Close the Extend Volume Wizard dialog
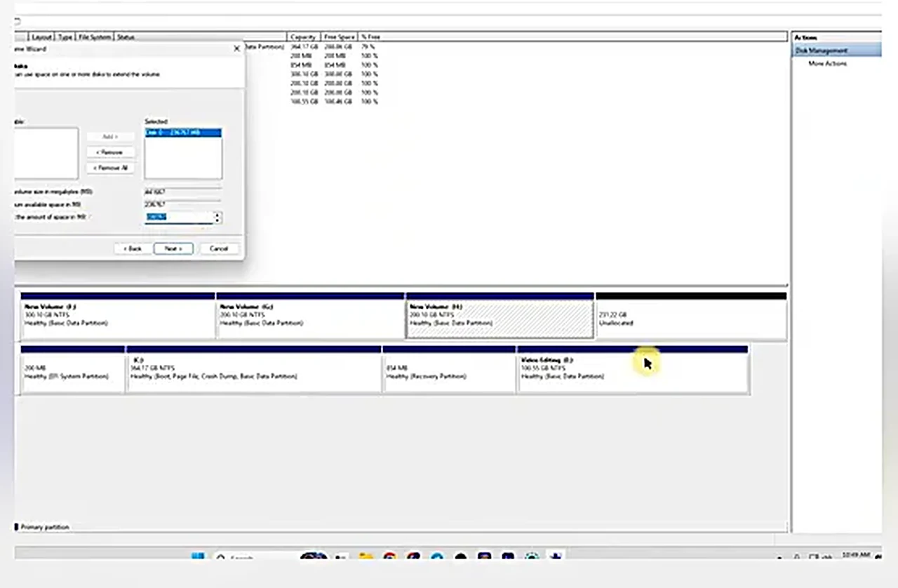The image size is (898, 588). click(x=236, y=48)
